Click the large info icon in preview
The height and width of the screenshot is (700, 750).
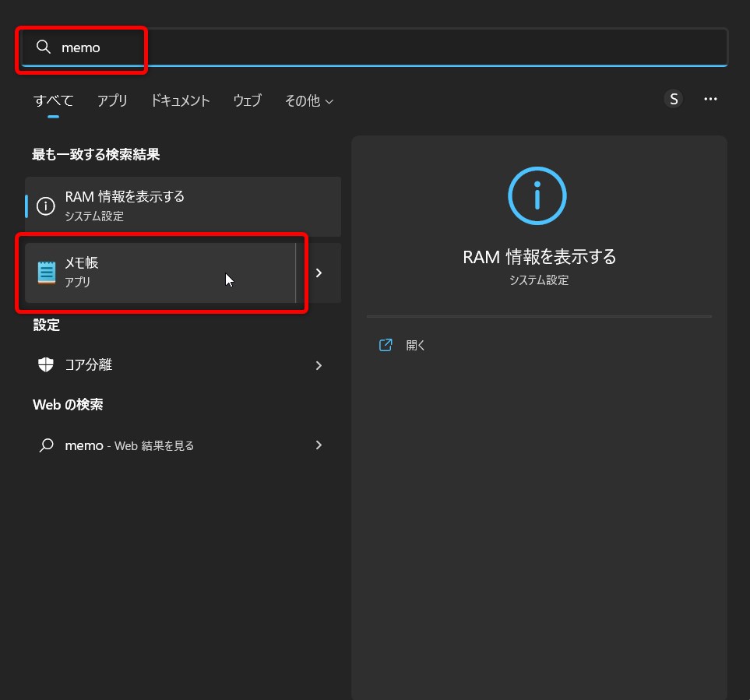[537, 195]
